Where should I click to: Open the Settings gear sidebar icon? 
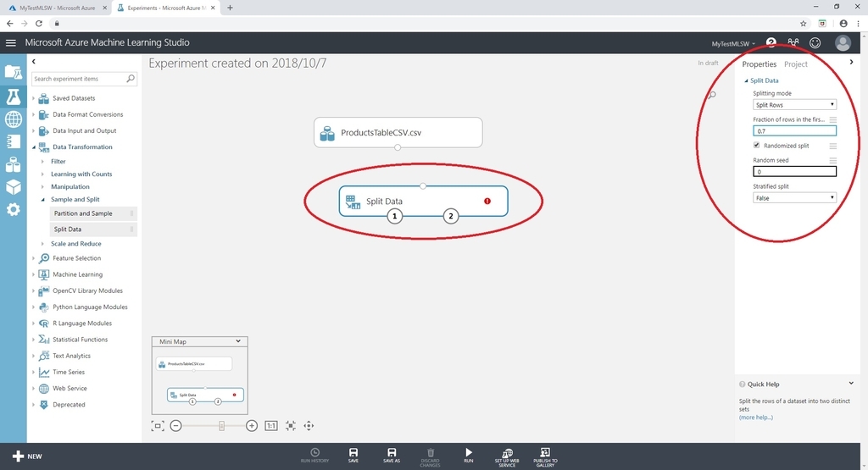click(x=14, y=209)
